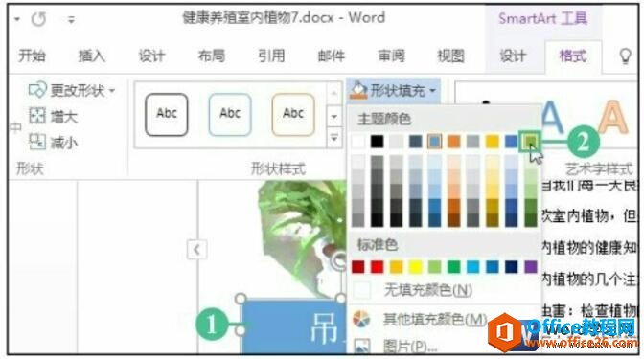Viewport: 644px width, 359px height.
Task: Choose light green standard color
Action: [434, 267]
